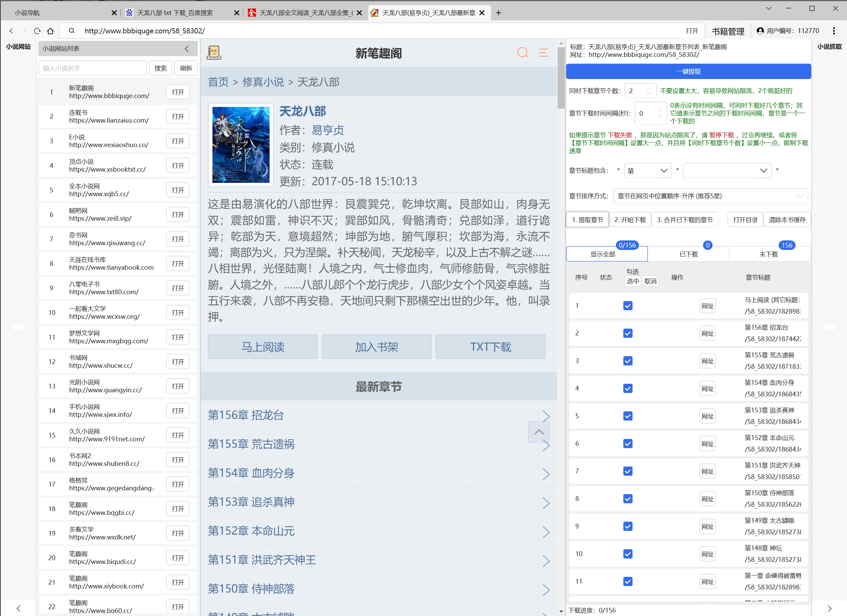Click the 2. 开始下载 button
Viewport: 847px width, 616px height.
pyautogui.click(x=630, y=220)
